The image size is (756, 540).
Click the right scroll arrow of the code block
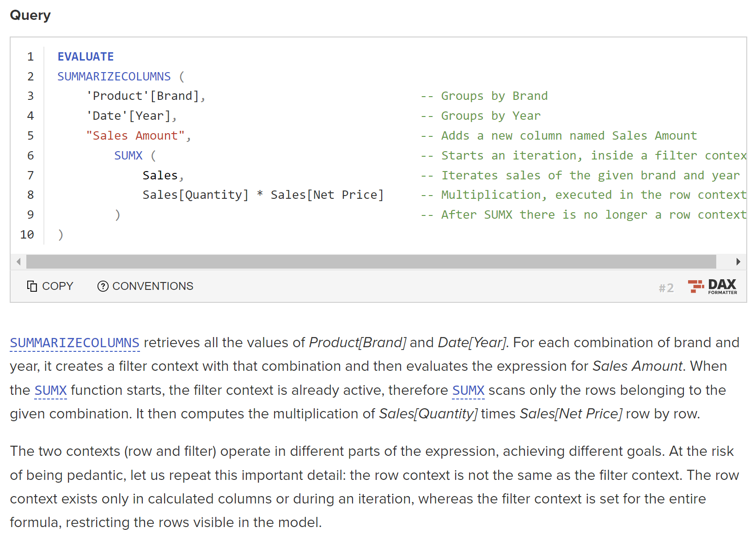coord(738,261)
